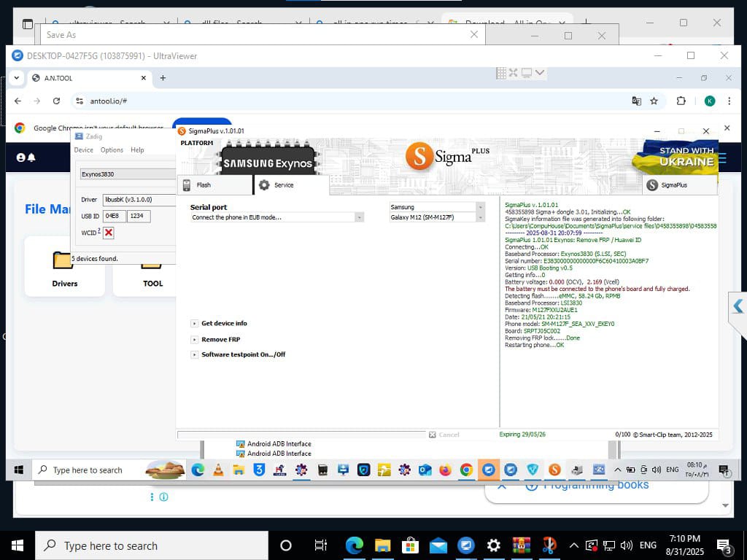This screenshot has height=560, width=747.
Task: Open the Help menu in Zadig
Action: coord(137,150)
